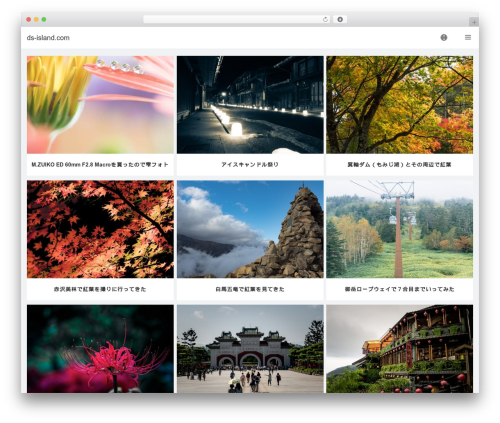The width and height of the screenshot is (500, 423).
Task: Open the hamburger menu icon
Action: [468, 38]
